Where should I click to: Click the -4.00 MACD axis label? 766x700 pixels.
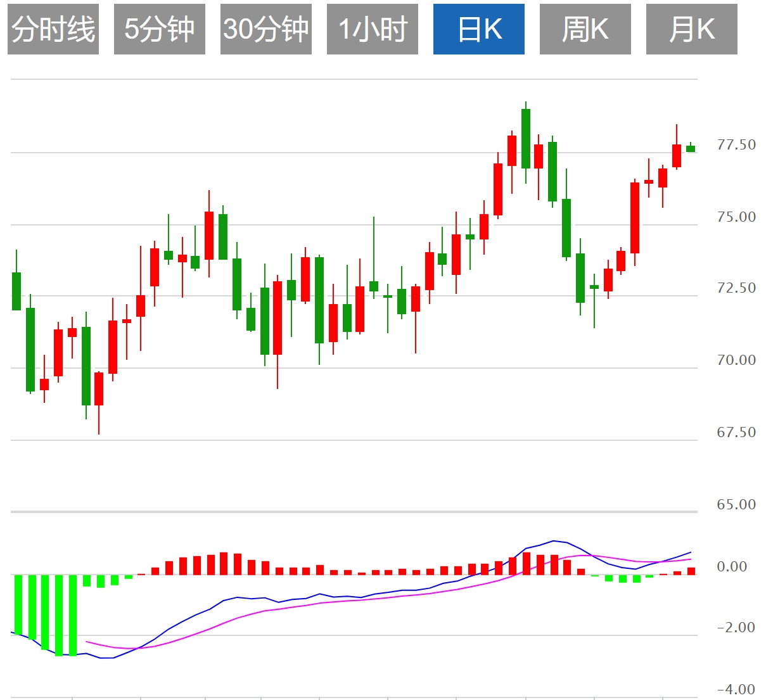735,690
